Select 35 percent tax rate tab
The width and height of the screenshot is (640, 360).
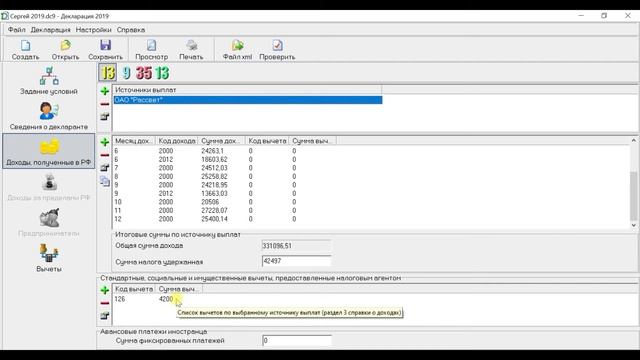click(144, 73)
